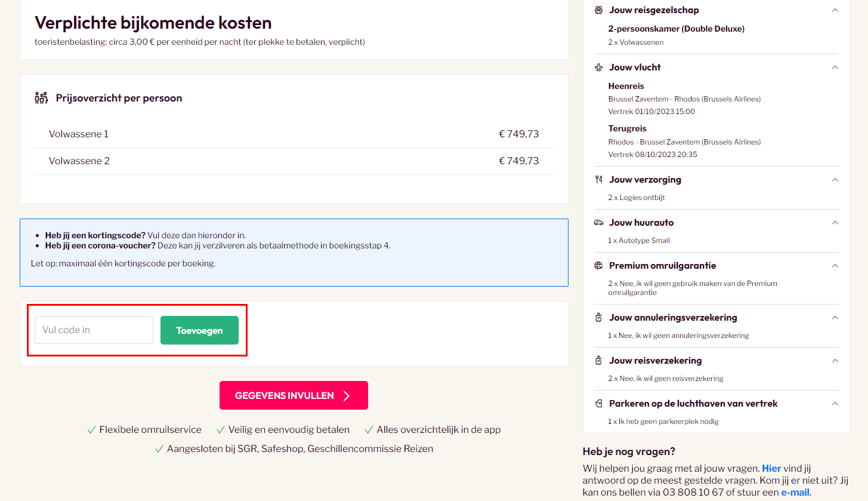Viewport: 868px width, 501px height.
Task: Focus the Vul code in input field
Action: (94, 330)
